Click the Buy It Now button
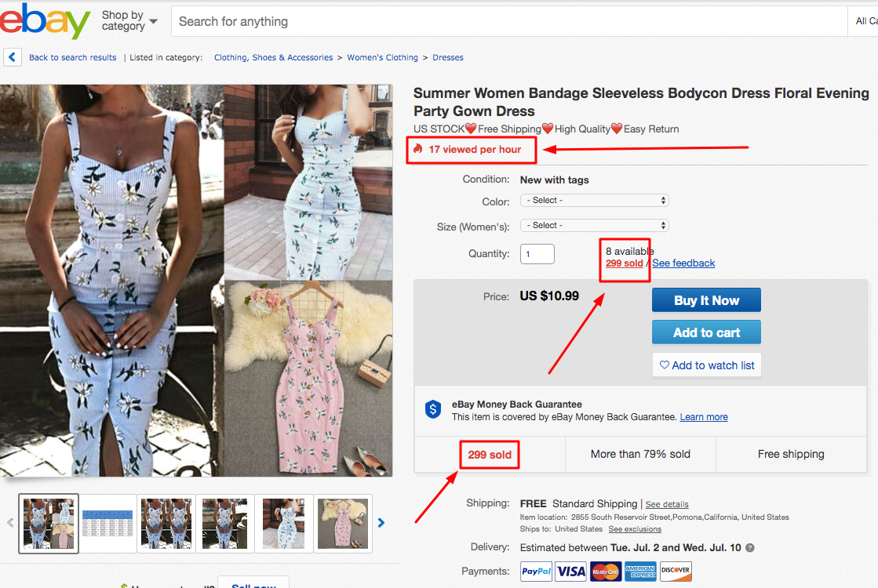This screenshot has height=588, width=878. coord(706,300)
